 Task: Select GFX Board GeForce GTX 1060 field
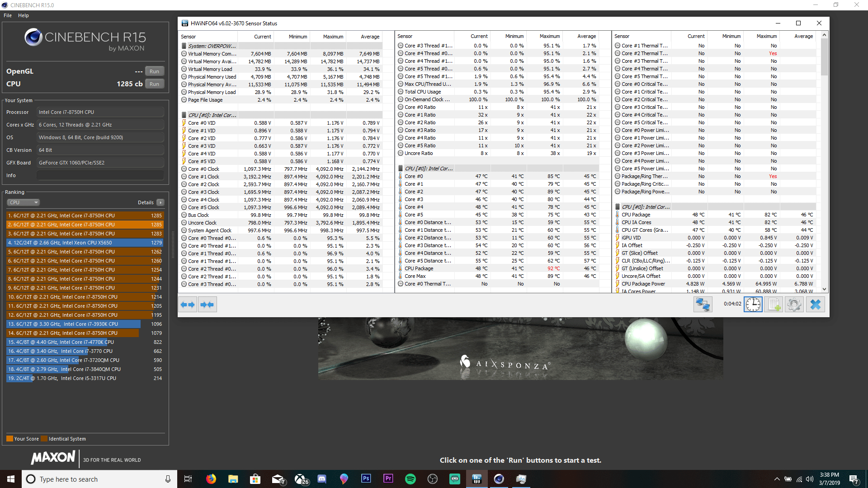coord(100,163)
